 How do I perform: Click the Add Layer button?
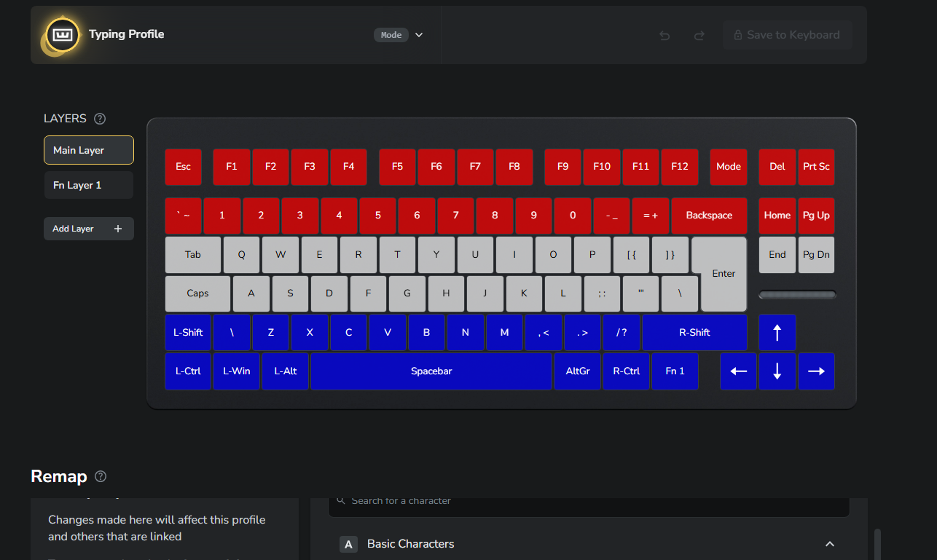pos(89,229)
